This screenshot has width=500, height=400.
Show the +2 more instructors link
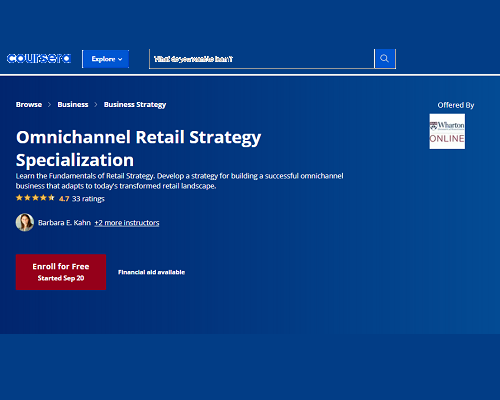(x=127, y=223)
